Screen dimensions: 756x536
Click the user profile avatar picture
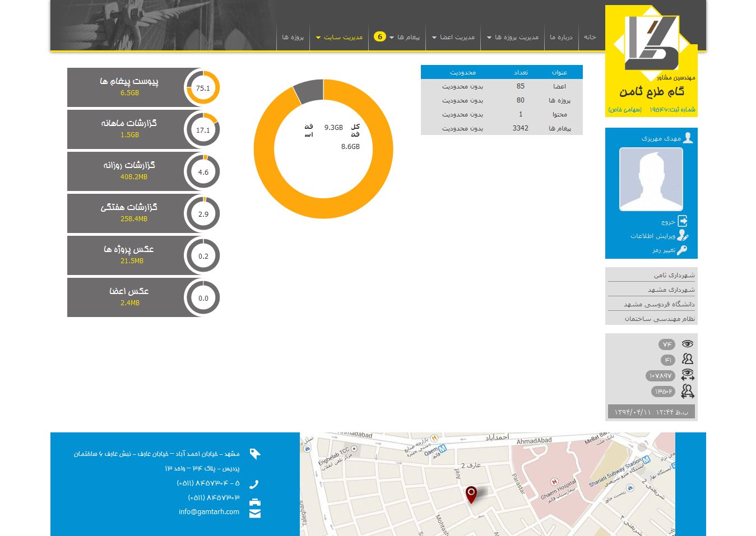click(x=651, y=179)
